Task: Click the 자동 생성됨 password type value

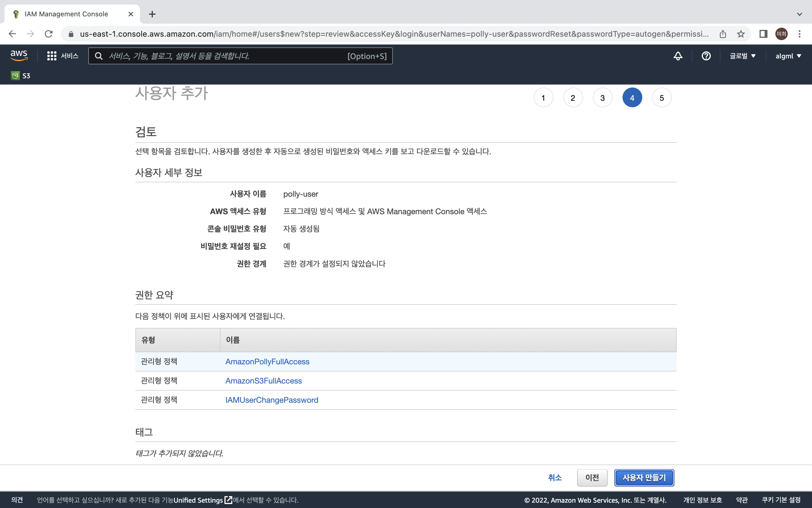Action: tap(301, 229)
